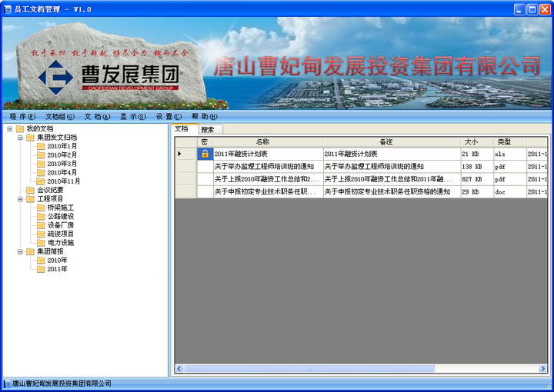Click the 名称 column header
Screen dimensions: 554x392
tap(262, 142)
